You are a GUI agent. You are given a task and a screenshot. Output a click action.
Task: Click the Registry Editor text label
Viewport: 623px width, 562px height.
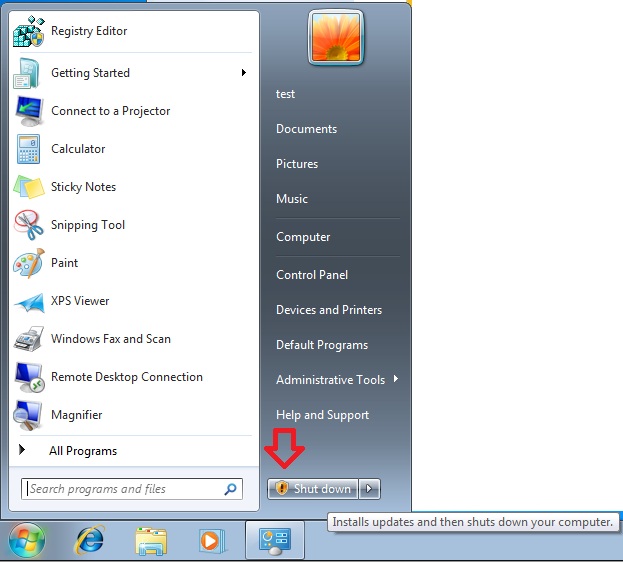(x=89, y=31)
